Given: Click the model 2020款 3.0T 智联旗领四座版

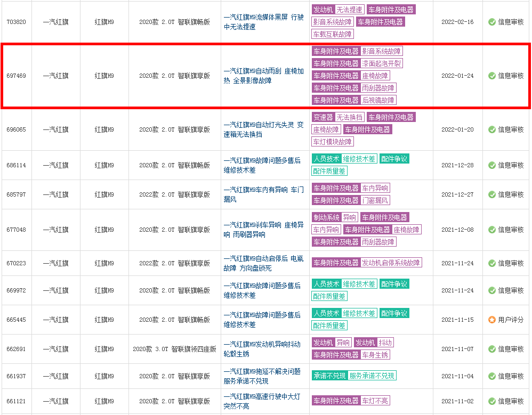Looking at the screenshot, I should pyautogui.click(x=174, y=349).
